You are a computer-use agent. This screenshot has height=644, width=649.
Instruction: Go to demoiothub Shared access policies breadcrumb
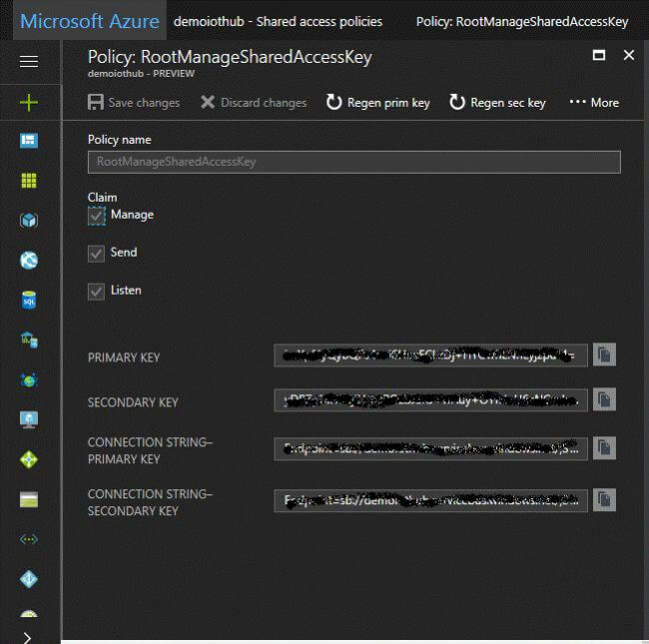click(x=278, y=22)
